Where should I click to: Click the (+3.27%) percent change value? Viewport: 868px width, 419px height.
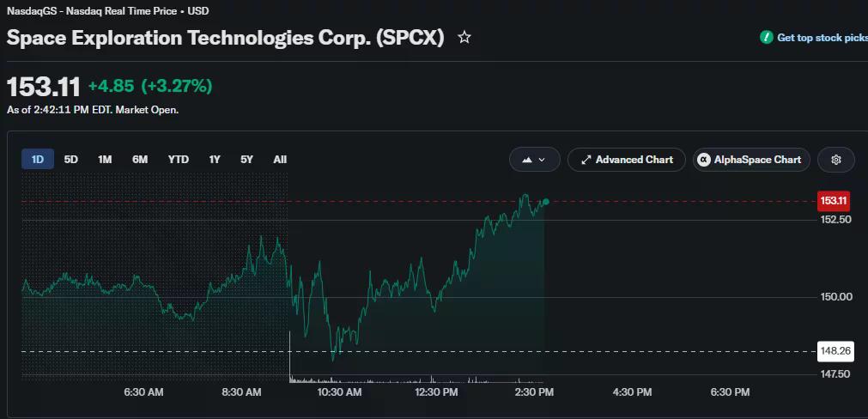pyautogui.click(x=177, y=87)
